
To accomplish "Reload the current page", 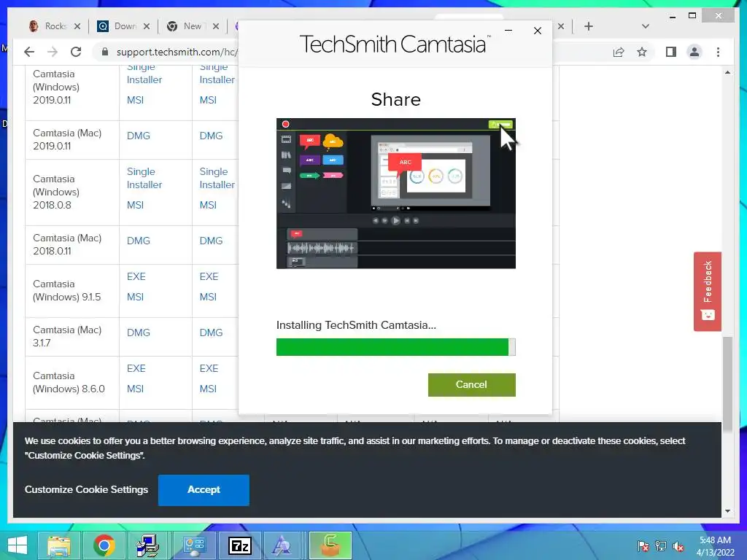I will [76, 52].
